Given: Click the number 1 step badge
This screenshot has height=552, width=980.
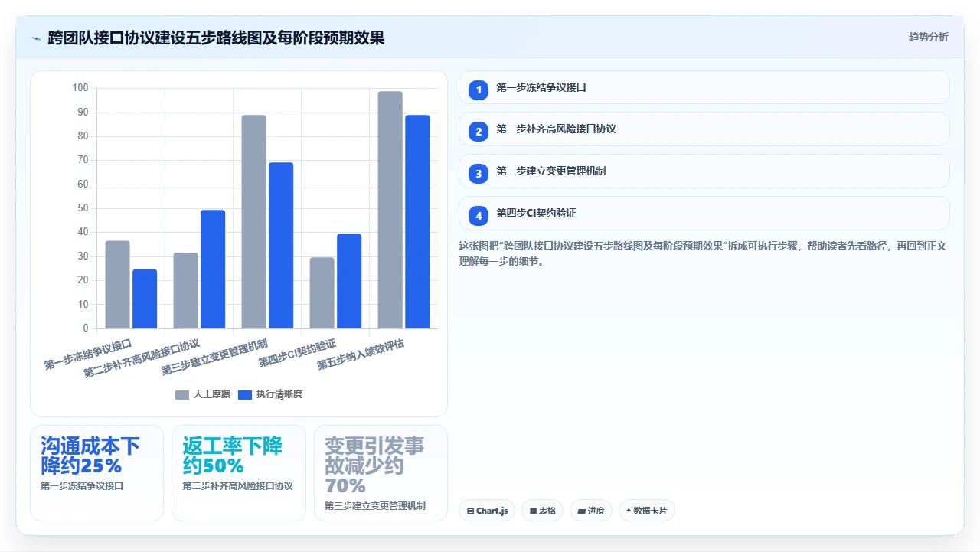Looking at the screenshot, I should (479, 90).
